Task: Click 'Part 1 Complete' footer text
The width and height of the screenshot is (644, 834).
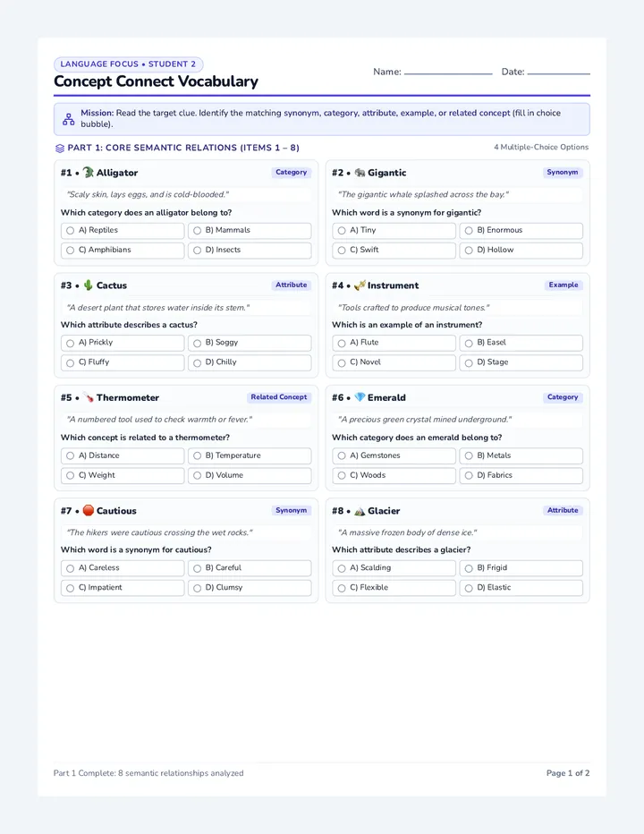Action: tap(148, 773)
